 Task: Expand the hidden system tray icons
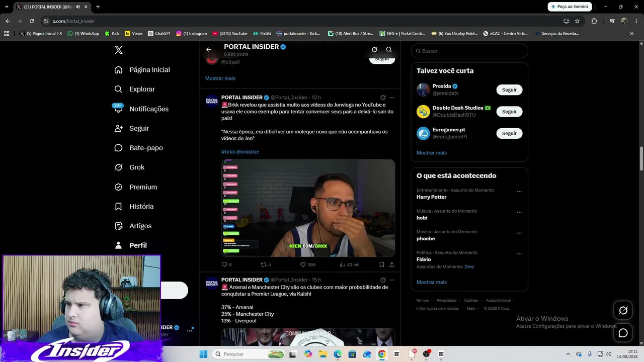[568, 354]
